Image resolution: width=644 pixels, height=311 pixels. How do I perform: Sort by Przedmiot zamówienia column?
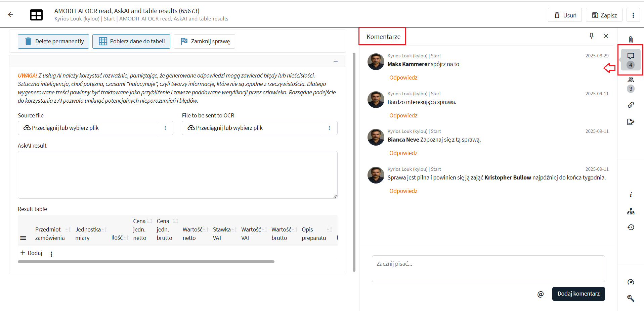[x=68, y=229]
